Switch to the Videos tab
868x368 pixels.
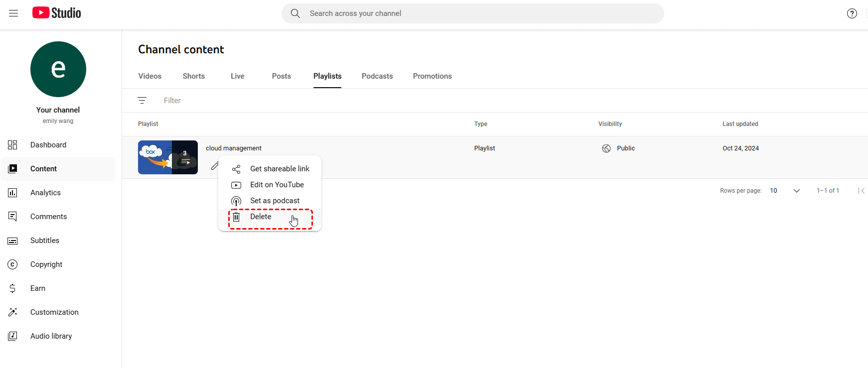click(150, 76)
